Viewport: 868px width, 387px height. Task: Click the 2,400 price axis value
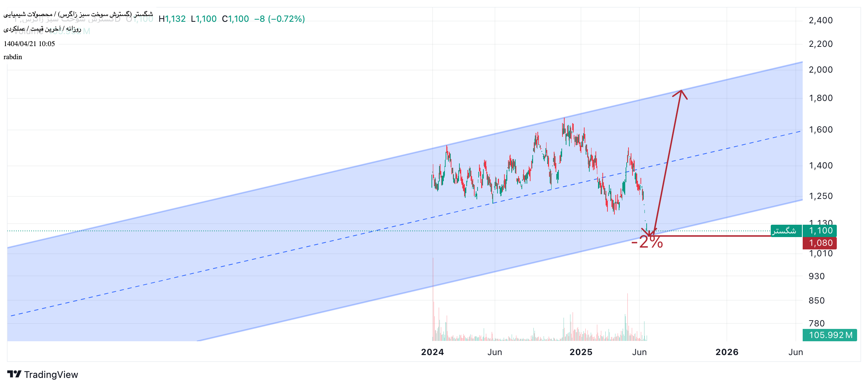click(821, 20)
